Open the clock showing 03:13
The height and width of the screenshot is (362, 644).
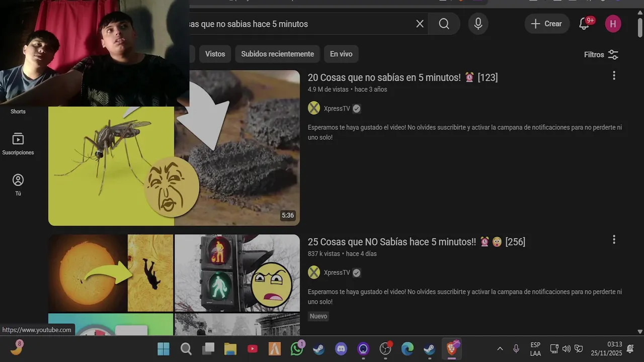coord(607,348)
